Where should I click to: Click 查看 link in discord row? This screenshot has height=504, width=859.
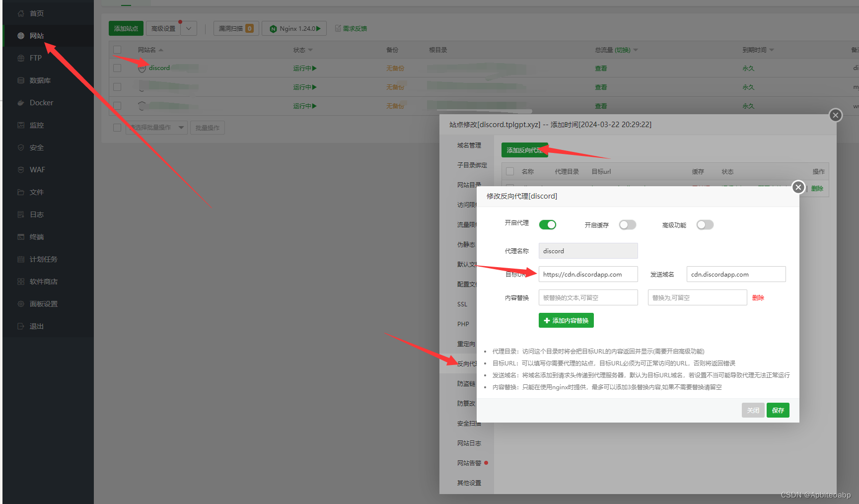[601, 69]
